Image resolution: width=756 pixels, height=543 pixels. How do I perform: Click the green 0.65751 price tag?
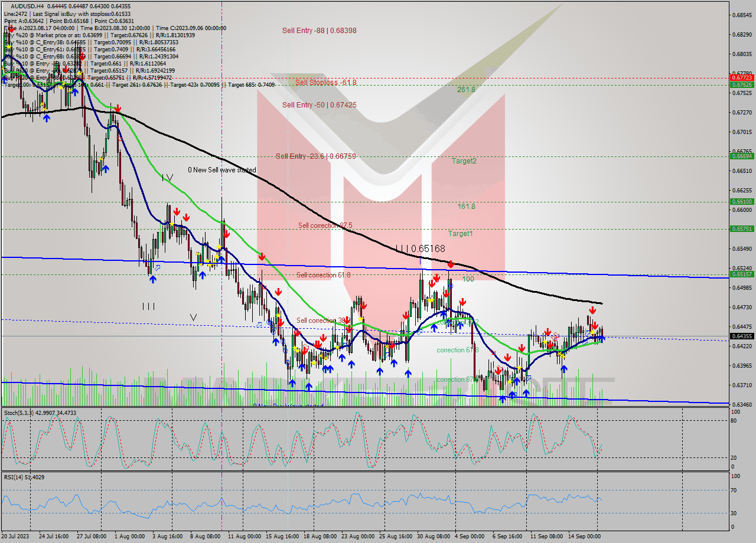[x=741, y=228]
